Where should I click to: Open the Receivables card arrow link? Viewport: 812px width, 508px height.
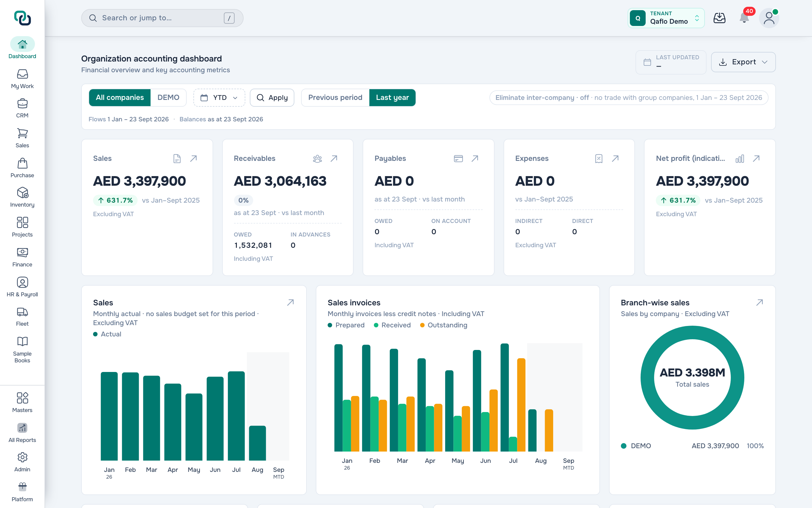[334, 159]
